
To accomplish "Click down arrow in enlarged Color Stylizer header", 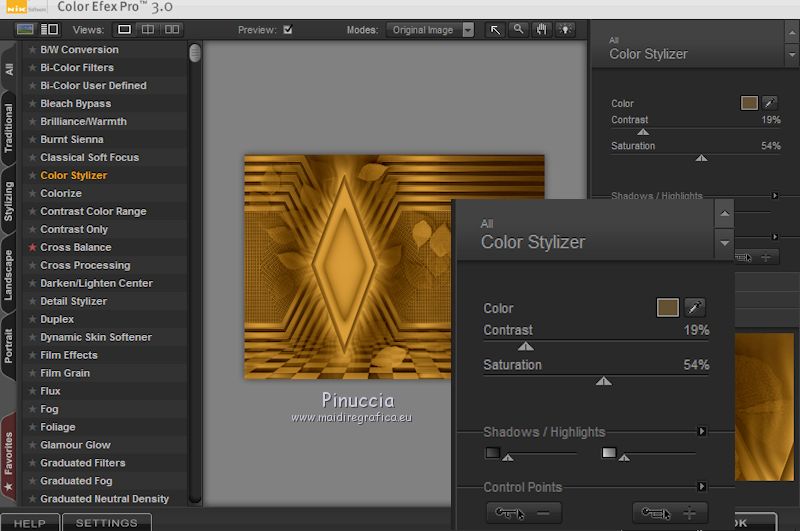I will tap(724, 243).
